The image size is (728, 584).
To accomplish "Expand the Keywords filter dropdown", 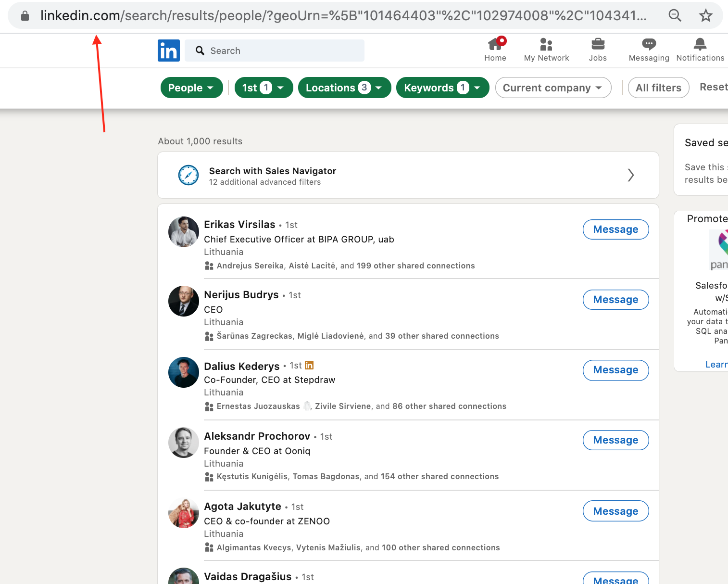I will 442,88.
